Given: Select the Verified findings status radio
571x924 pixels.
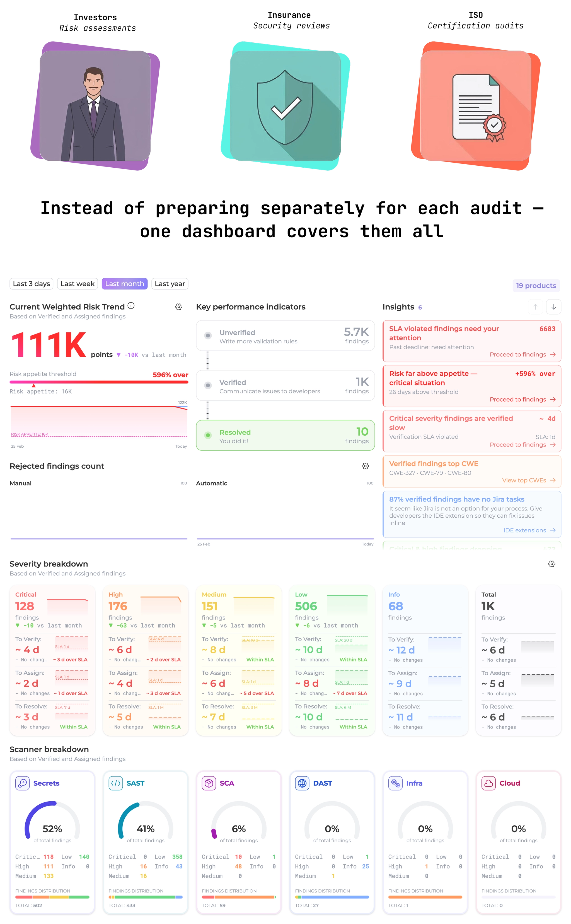Looking at the screenshot, I should click(208, 385).
